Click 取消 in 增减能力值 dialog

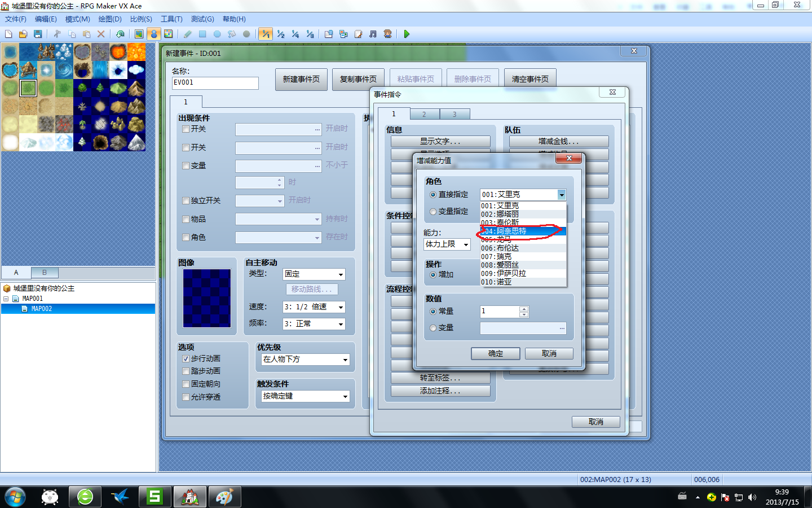(x=549, y=353)
